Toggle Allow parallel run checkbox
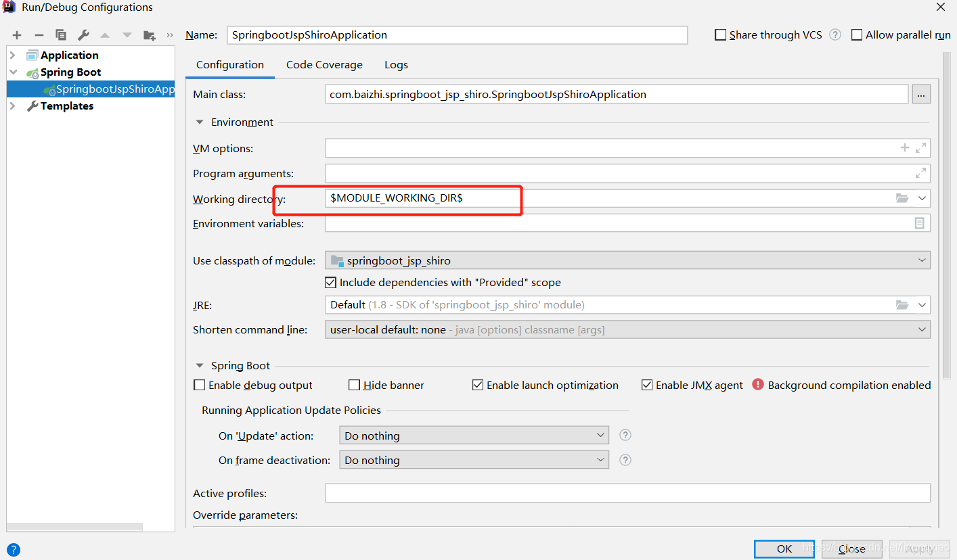The height and width of the screenshot is (560, 957). (857, 34)
